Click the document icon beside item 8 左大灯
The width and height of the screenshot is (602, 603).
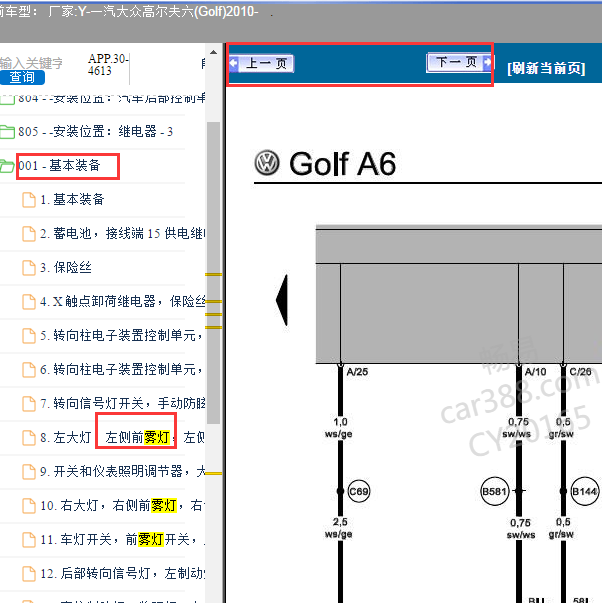click(29, 438)
